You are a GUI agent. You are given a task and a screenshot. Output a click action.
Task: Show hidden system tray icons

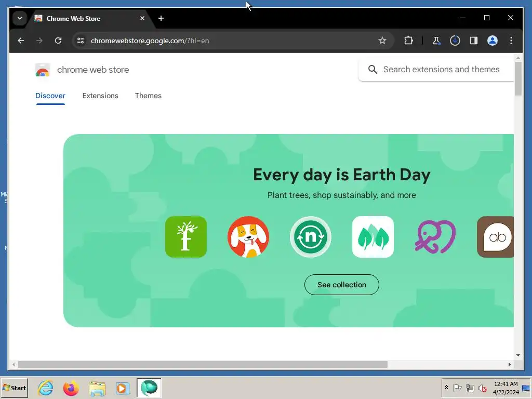446,388
